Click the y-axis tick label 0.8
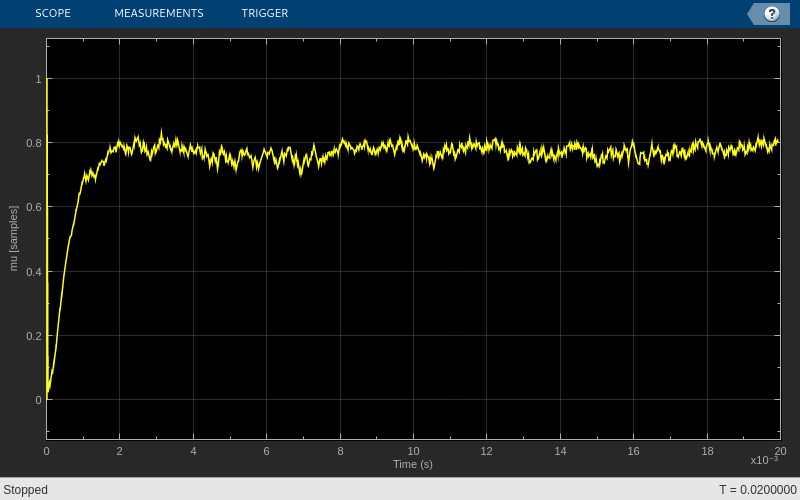The height and width of the screenshot is (500, 800). 34,143
